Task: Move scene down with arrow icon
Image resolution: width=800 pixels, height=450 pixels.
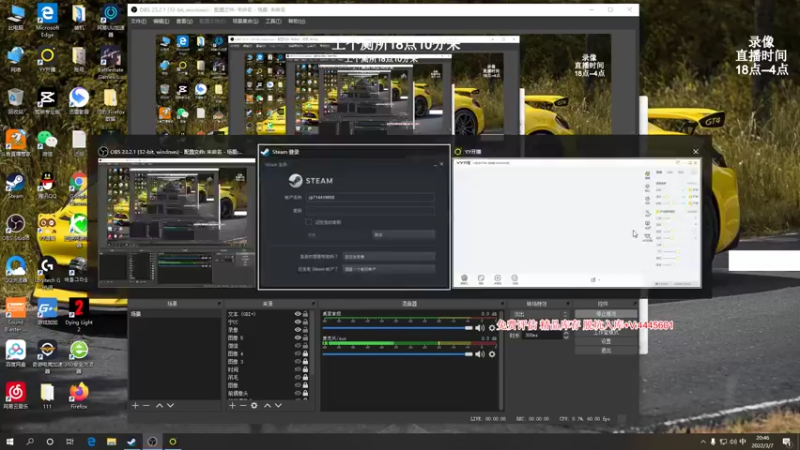Action: [170, 405]
